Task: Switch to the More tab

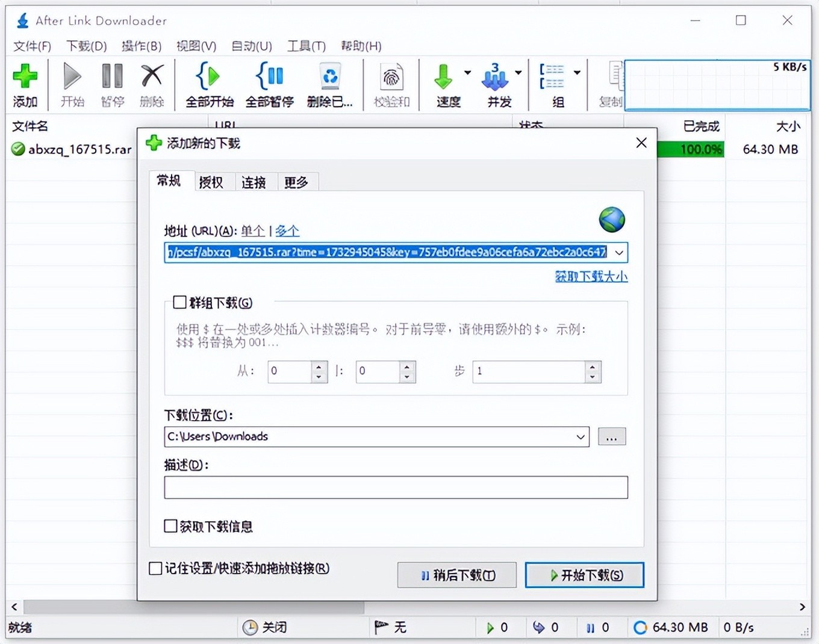Action: (x=296, y=182)
